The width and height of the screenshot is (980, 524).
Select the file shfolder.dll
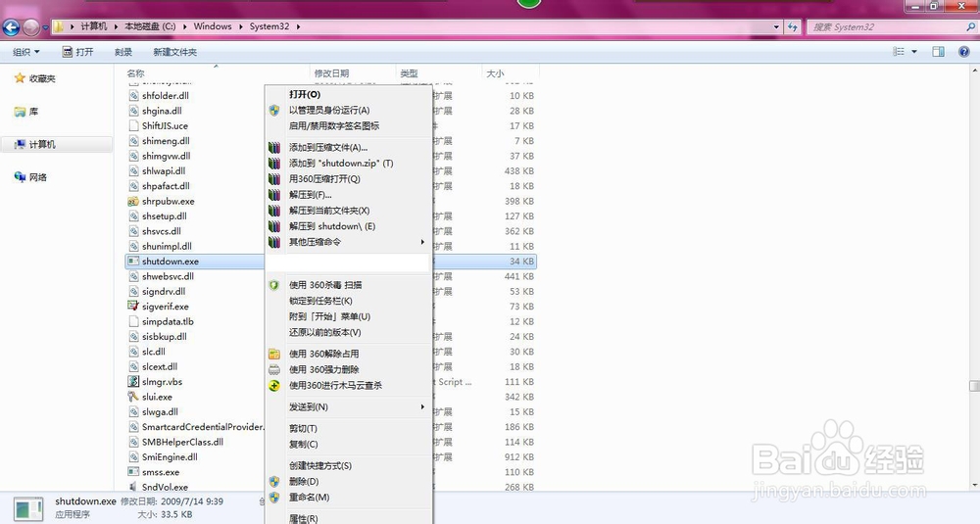point(166,96)
